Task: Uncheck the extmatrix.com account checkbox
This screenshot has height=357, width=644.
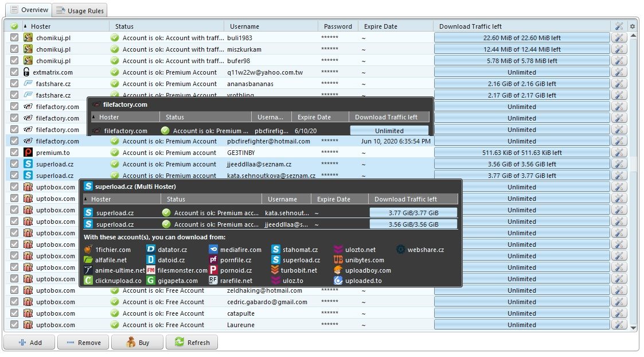Action: 14,72
